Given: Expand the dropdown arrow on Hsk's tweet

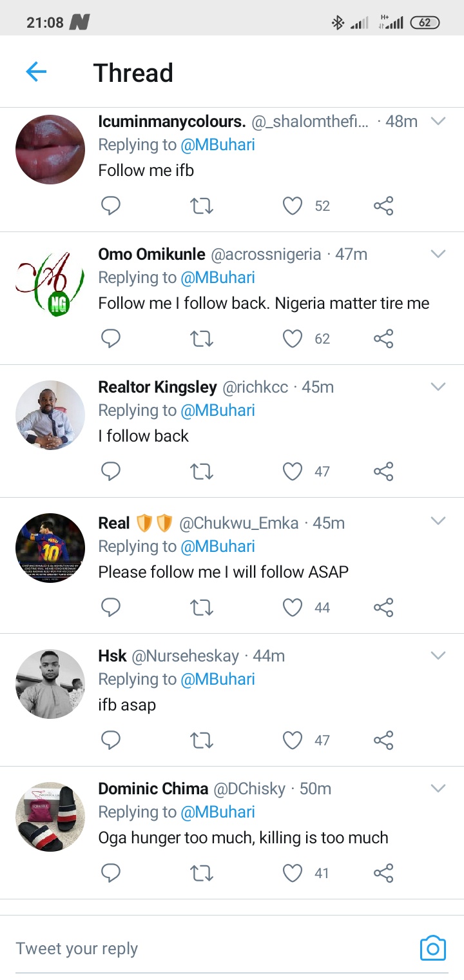Looking at the screenshot, I should pyautogui.click(x=438, y=656).
